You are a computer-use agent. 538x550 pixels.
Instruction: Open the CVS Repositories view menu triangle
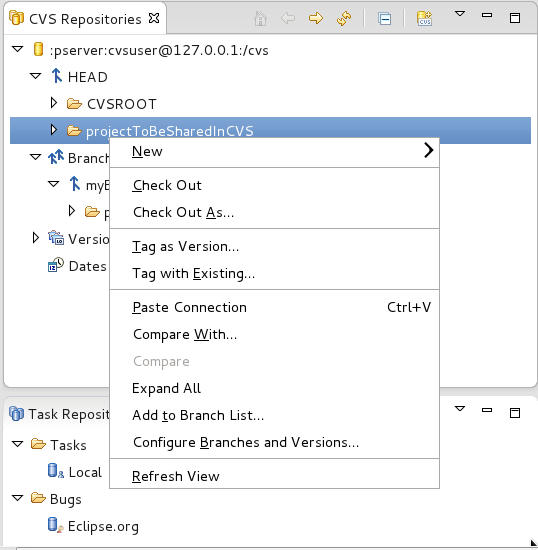coord(460,14)
